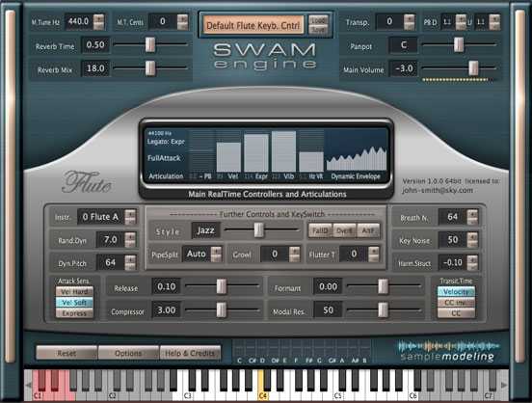This screenshot has height=403, width=532.
Task: Click the Reverb Time slider handle
Action: (150, 44)
